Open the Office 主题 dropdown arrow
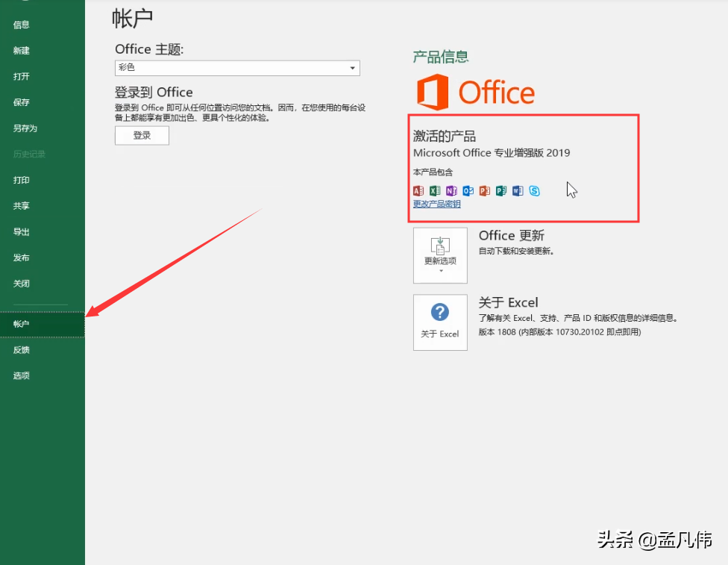Image resolution: width=728 pixels, height=565 pixels. [x=352, y=69]
